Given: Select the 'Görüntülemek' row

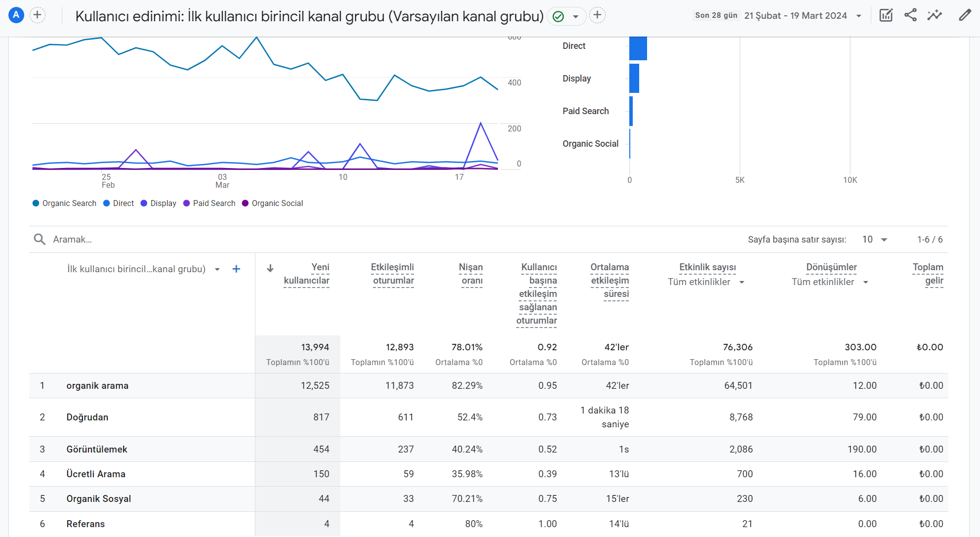Looking at the screenshot, I should pos(489,449).
